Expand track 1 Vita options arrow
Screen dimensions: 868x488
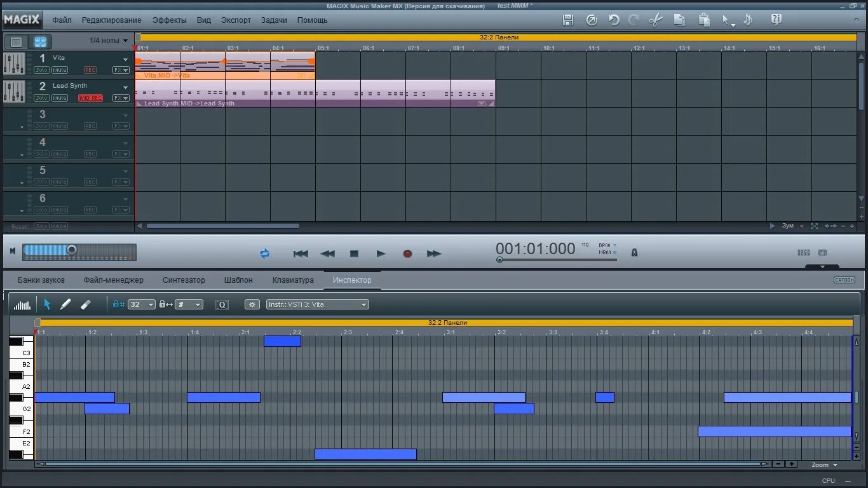[x=125, y=59]
